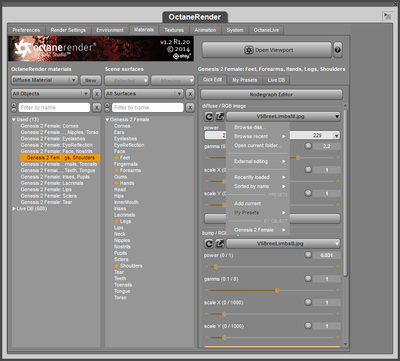Open diffuse texture in external editor icon
The height and width of the screenshot is (361, 400).
(x=220, y=117)
